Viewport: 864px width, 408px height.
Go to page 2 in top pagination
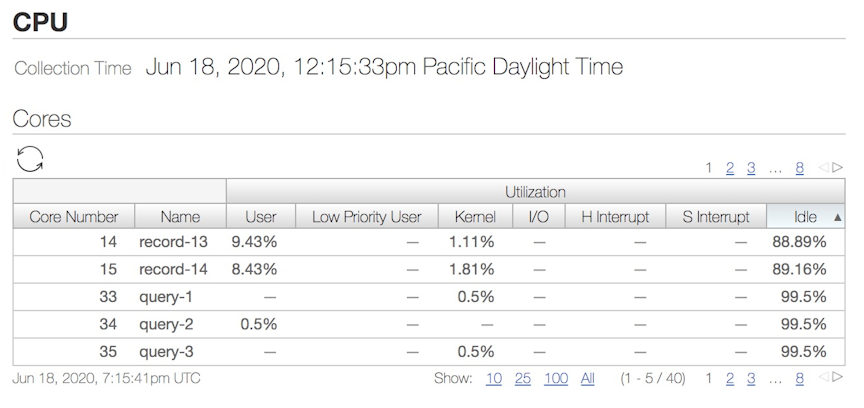coord(730,168)
